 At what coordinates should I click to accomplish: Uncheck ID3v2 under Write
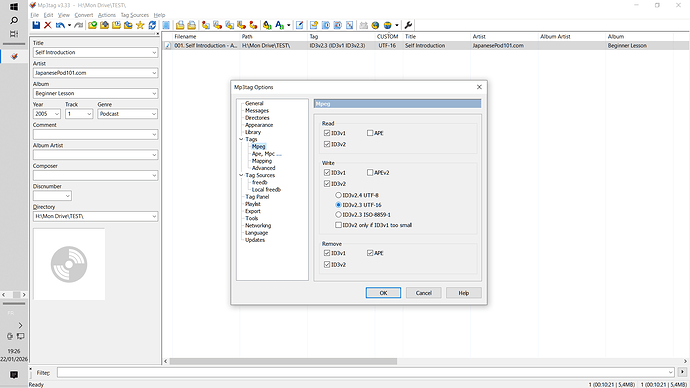pyautogui.click(x=327, y=183)
